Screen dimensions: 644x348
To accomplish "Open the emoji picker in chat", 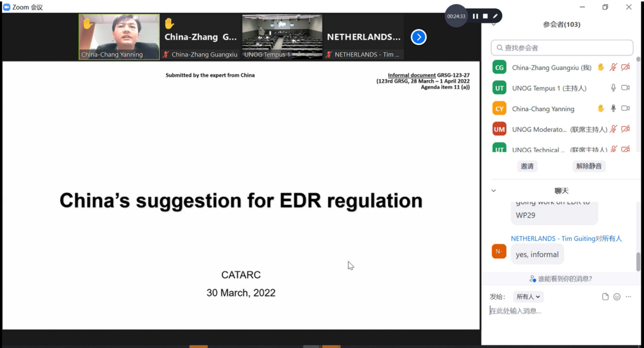I will [617, 296].
